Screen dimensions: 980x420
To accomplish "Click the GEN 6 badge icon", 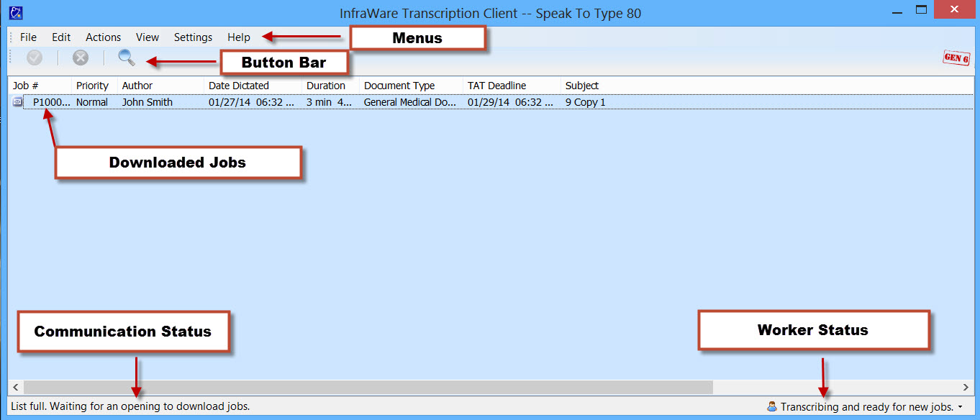I will pos(956,58).
